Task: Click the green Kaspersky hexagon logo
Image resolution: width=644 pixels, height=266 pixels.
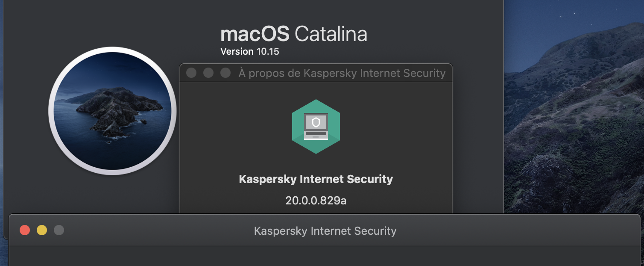Action: [316, 127]
